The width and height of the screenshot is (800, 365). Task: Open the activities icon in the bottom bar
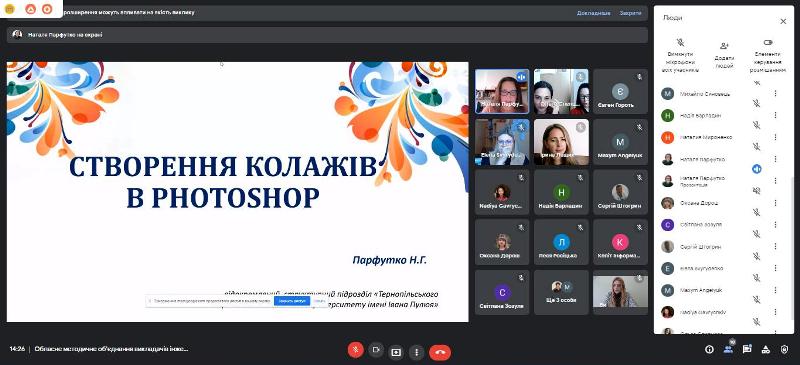[x=766, y=349]
